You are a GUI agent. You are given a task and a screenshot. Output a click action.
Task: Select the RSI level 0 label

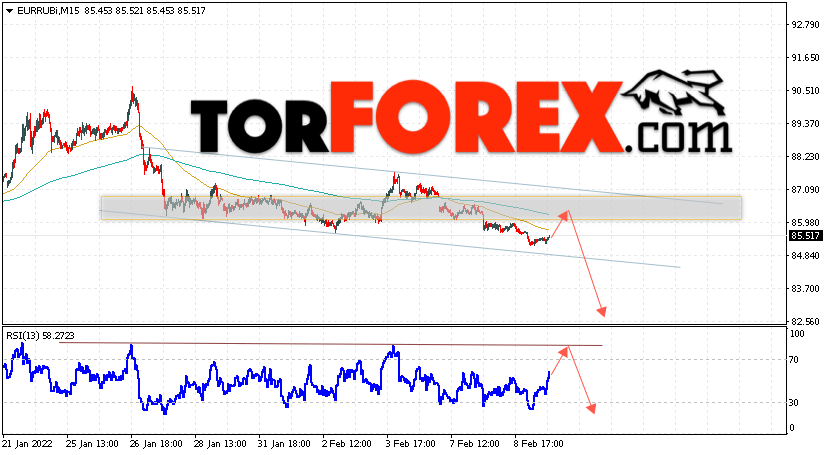click(x=792, y=428)
